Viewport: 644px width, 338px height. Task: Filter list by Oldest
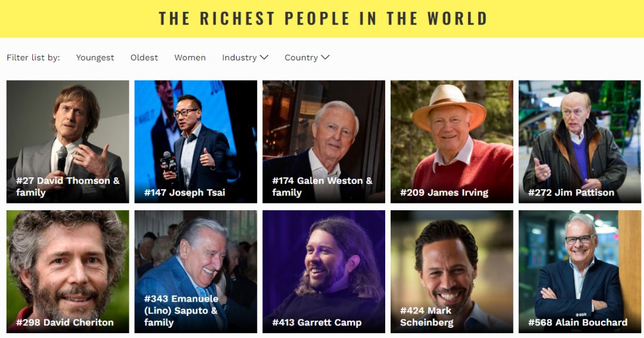pos(144,57)
